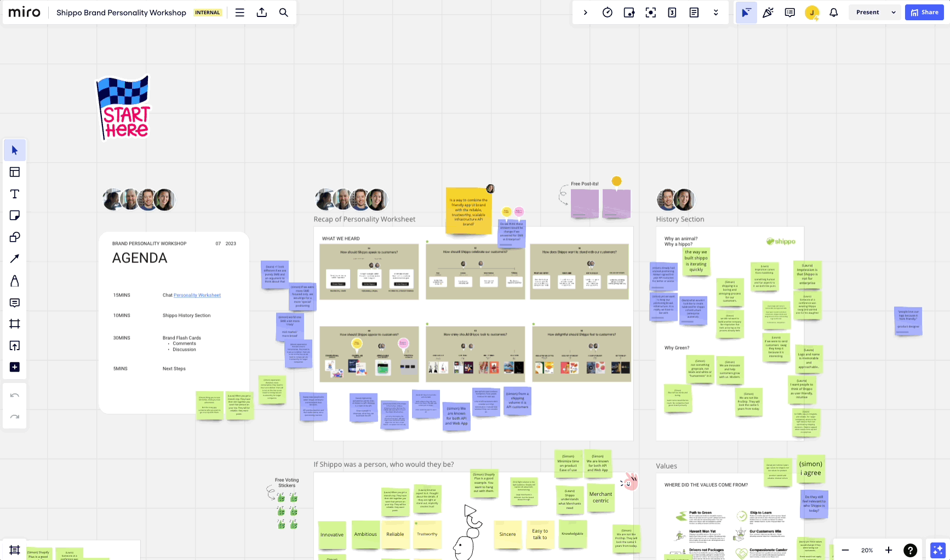Click the Values frame title
The width and height of the screenshot is (950, 560).
point(666,466)
